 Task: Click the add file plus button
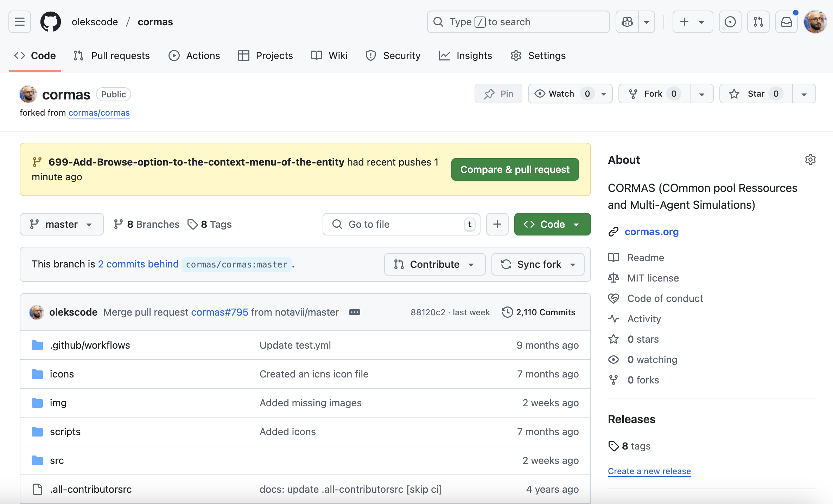pyautogui.click(x=497, y=224)
